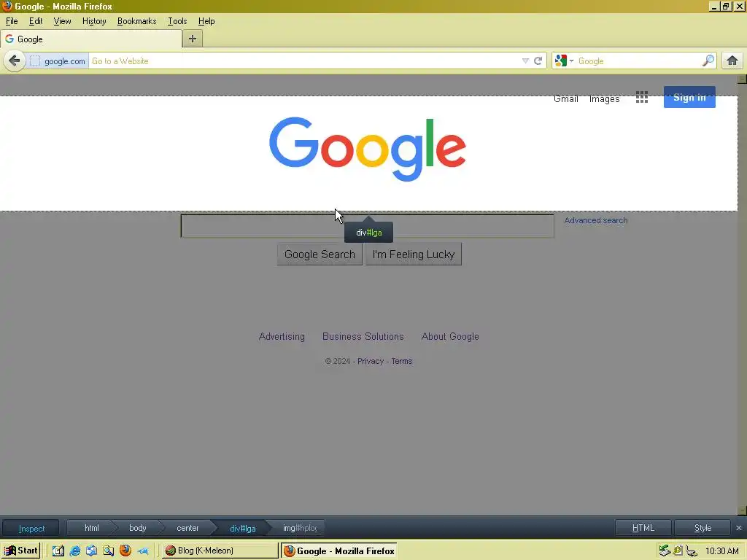
Task: Click the first quick launch notepad icon
Action: pyautogui.click(x=58, y=551)
